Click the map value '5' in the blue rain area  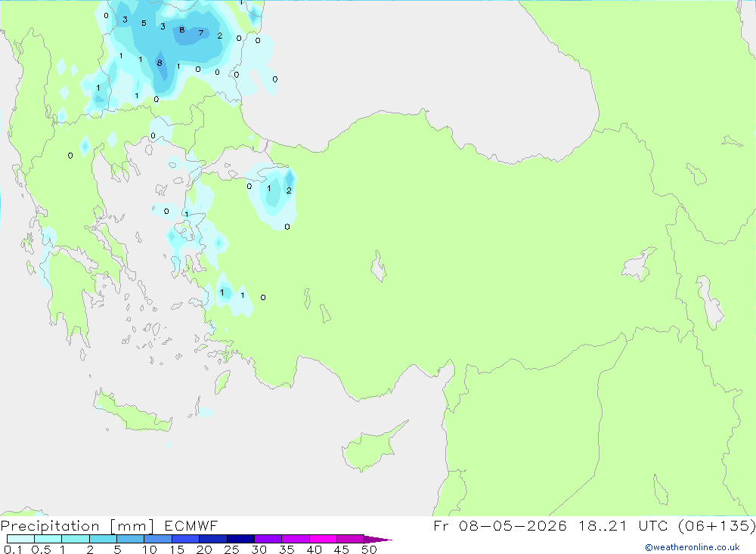point(144,23)
